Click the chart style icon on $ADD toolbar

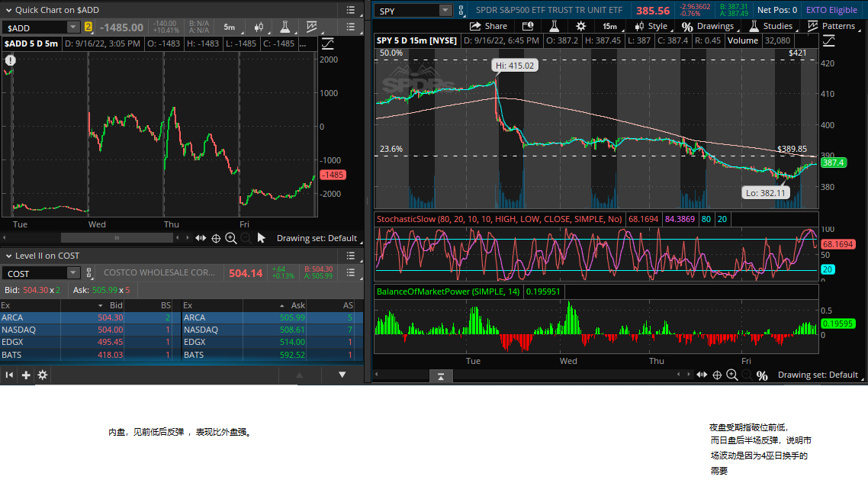click(x=259, y=27)
